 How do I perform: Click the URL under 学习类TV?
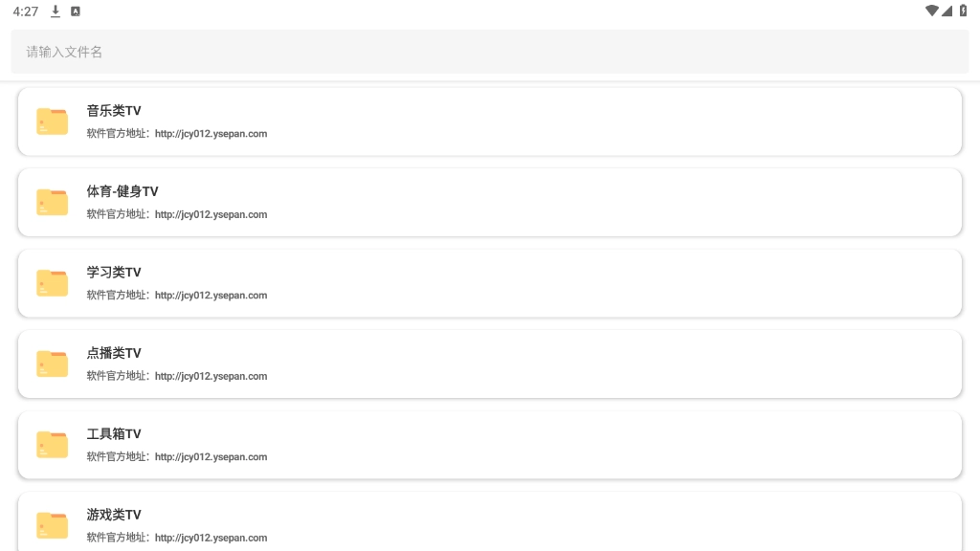click(211, 296)
